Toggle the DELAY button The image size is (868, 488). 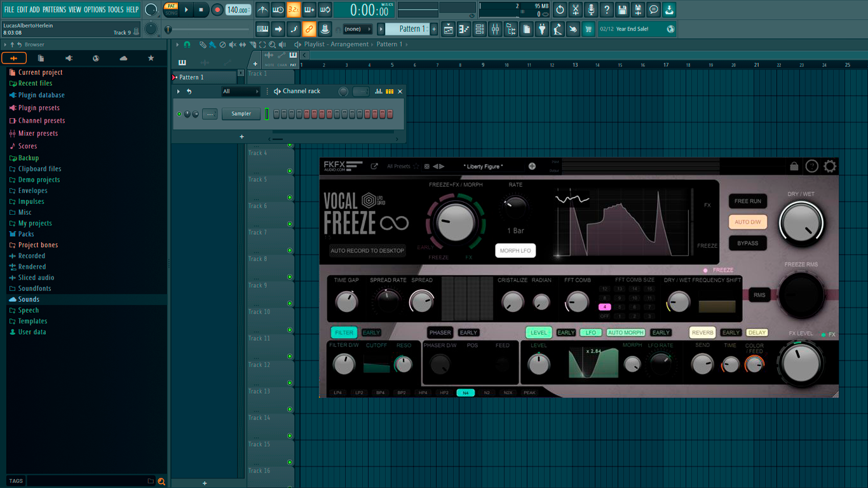click(x=757, y=332)
